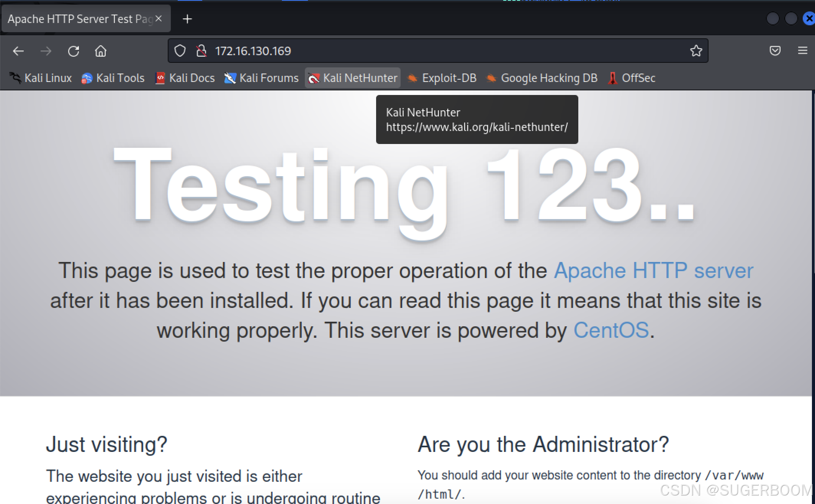Click the window maximize circle button
The height and width of the screenshot is (504, 815).
pyautogui.click(x=791, y=18)
